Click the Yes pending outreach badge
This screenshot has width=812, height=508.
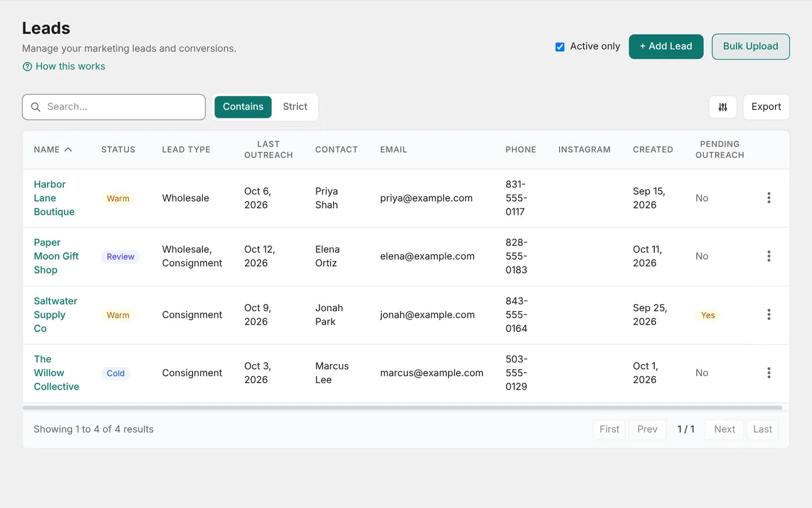click(x=708, y=315)
